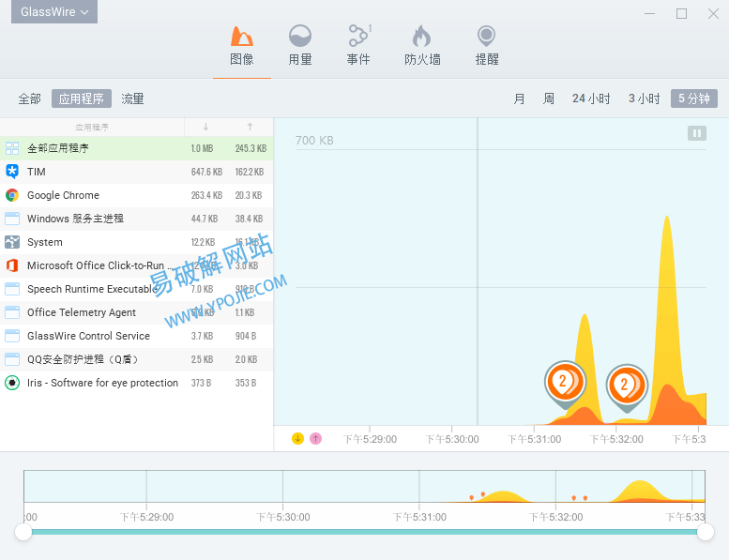Viewport: 729px width, 560px height.
Task: Open the 防火墙 firewall tab icon
Action: pos(422,37)
